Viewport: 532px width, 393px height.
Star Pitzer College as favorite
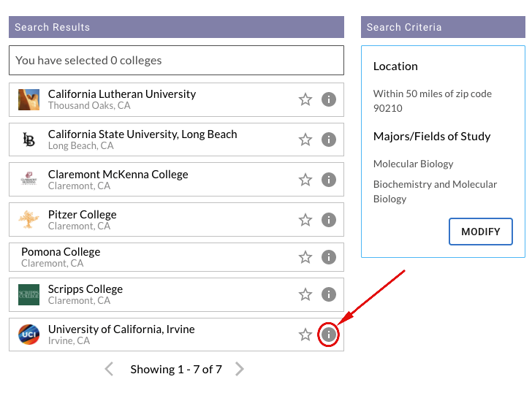(305, 220)
